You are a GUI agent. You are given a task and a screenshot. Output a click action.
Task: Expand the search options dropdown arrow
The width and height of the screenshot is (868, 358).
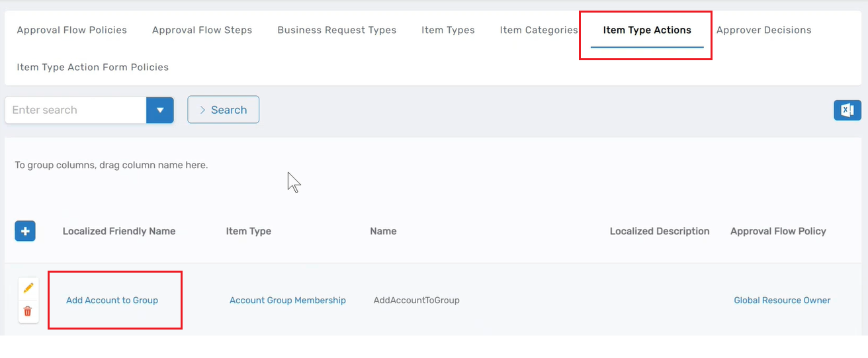pos(160,110)
